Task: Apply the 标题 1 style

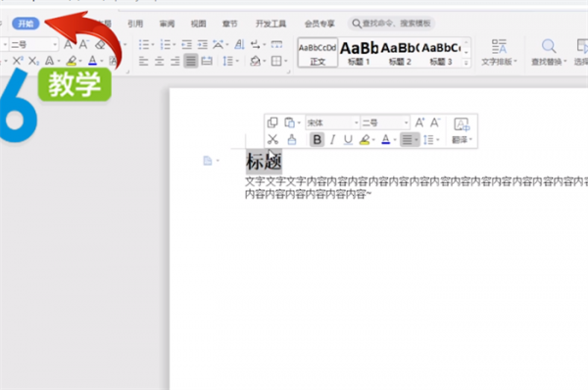Action: point(359,53)
